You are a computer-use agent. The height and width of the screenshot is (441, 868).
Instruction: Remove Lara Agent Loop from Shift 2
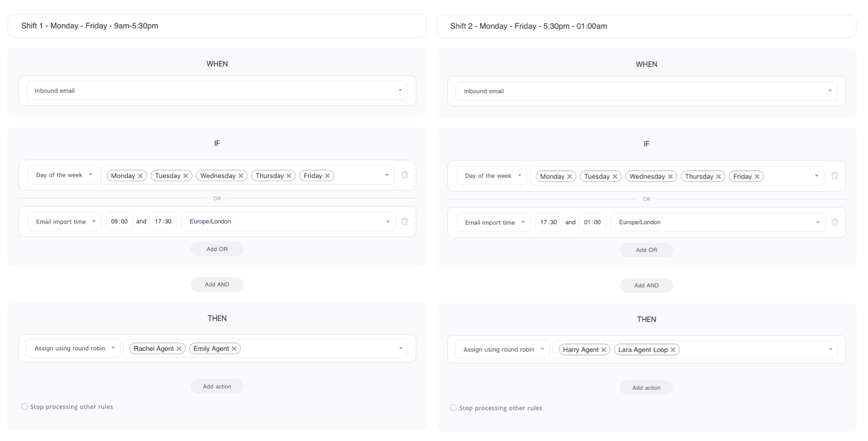point(673,350)
